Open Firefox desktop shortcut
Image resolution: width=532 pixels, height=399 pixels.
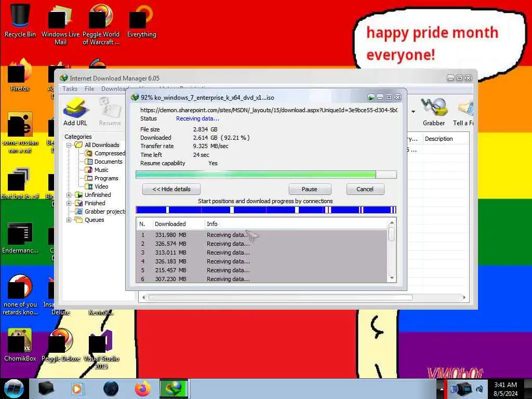20,75
